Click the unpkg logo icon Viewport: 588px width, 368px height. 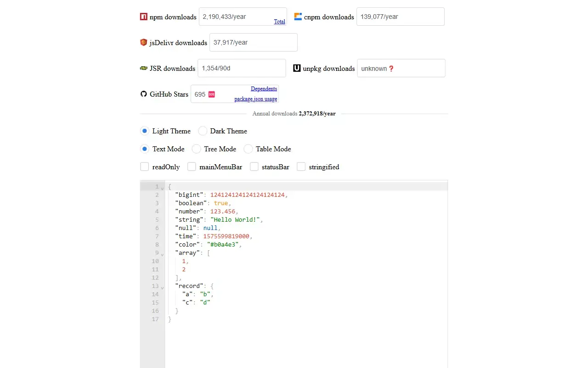pos(297,68)
